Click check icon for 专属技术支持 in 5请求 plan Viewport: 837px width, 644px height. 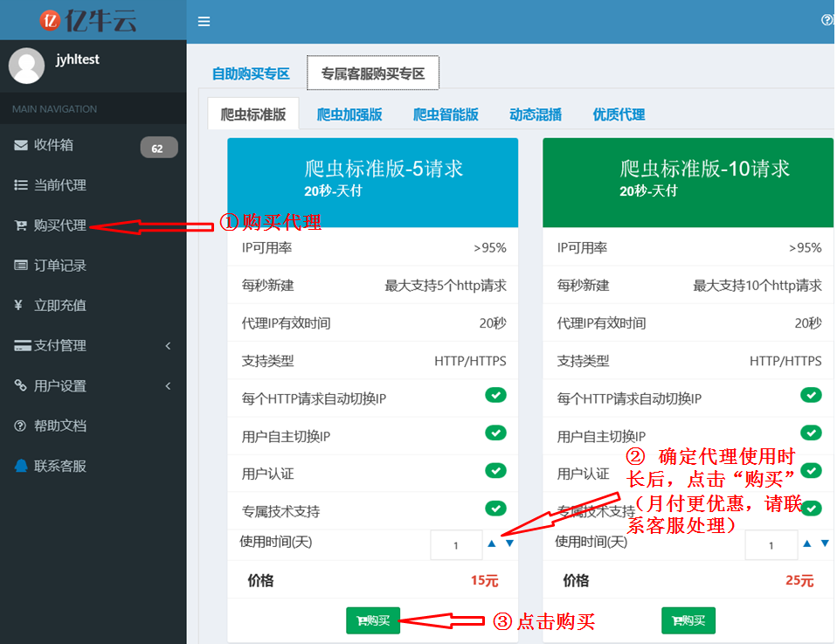coord(496,509)
